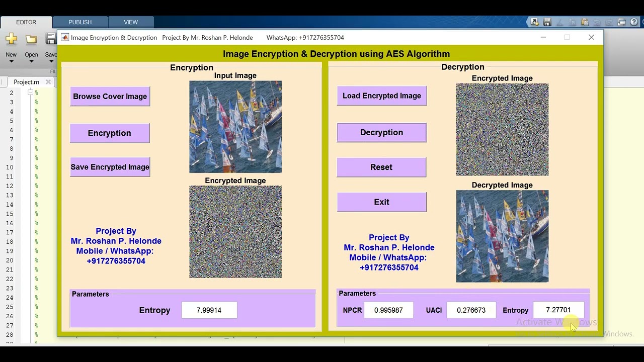Click the Input Image sailboat picture
The width and height of the screenshot is (644, 362).
[x=235, y=127]
